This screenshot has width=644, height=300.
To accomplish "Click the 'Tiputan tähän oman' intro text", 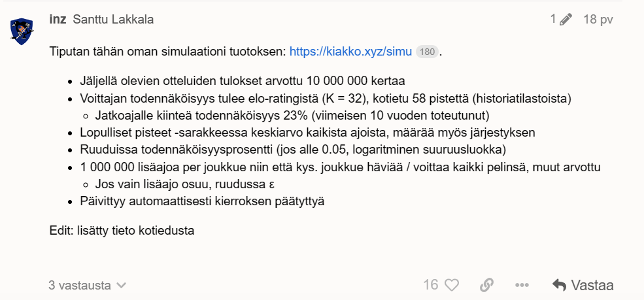I will point(169,52).
